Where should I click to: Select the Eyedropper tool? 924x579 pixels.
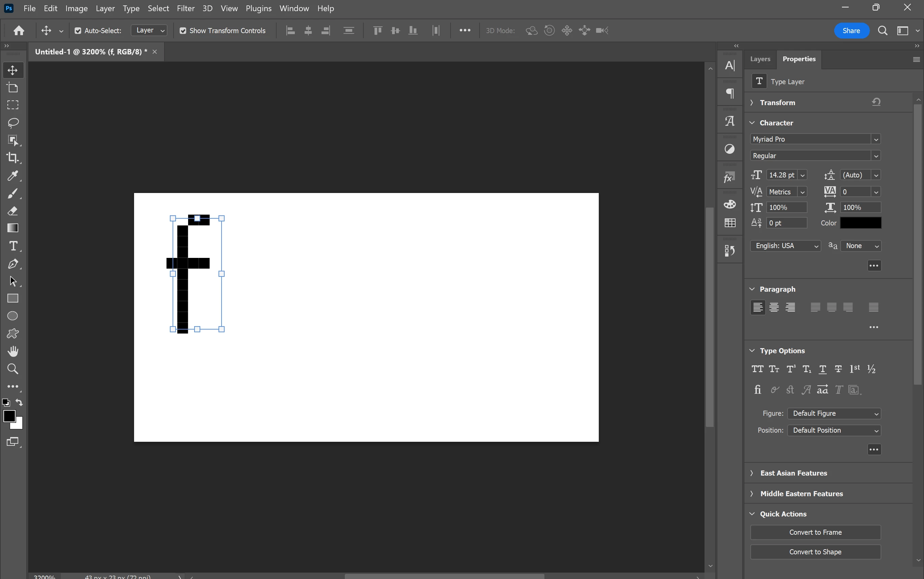[x=13, y=175]
